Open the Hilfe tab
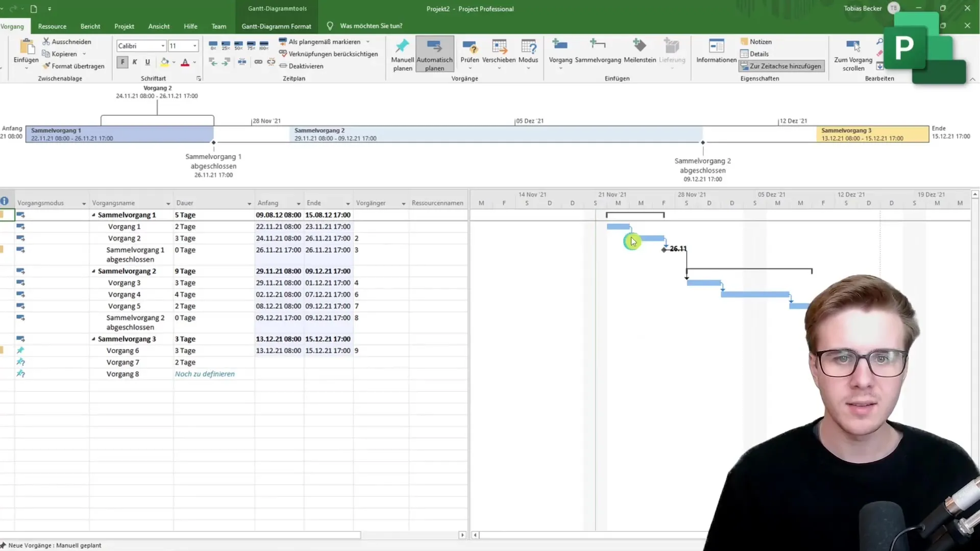Screen dimensions: 980x551 (x=190, y=26)
